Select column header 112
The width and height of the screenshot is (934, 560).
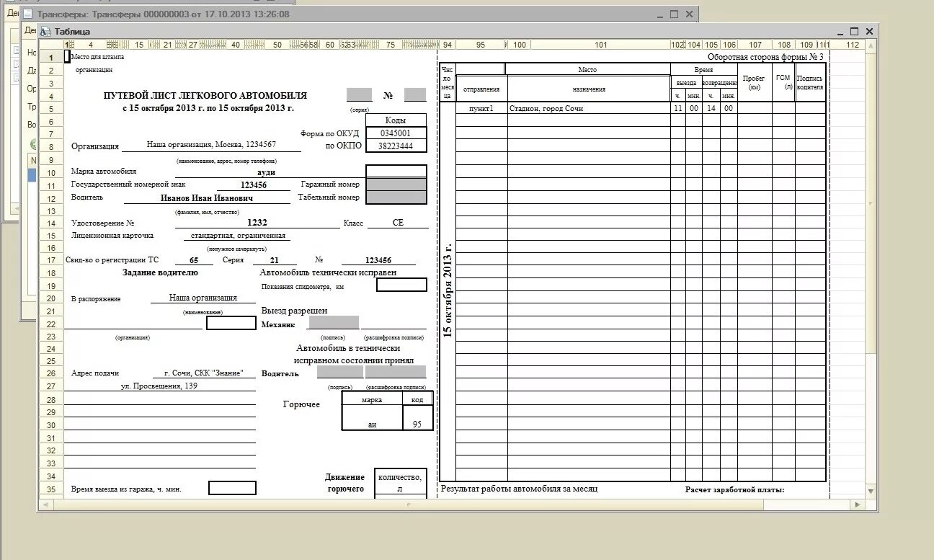pos(854,45)
